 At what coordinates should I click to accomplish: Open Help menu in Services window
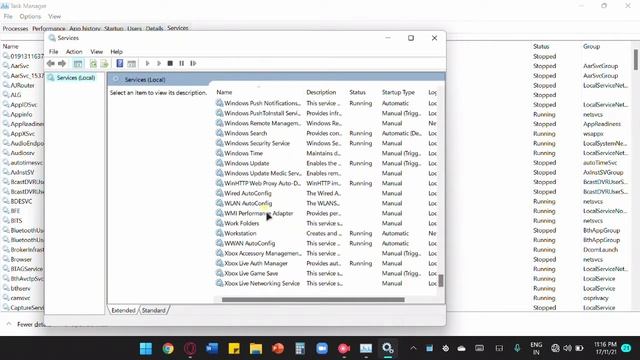[116, 52]
